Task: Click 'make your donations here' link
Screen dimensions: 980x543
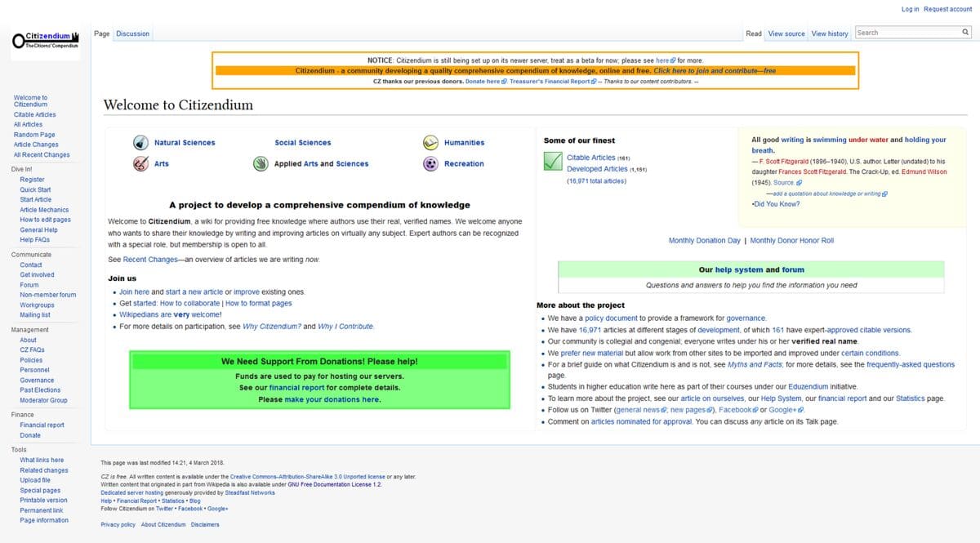Action: (x=332, y=399)
